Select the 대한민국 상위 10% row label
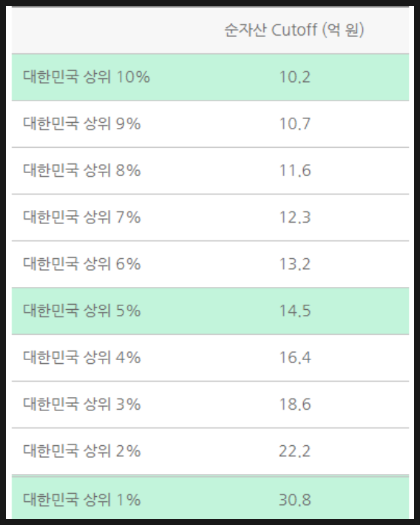This screenshot has height=525, width=420. [x=87, y=77]
